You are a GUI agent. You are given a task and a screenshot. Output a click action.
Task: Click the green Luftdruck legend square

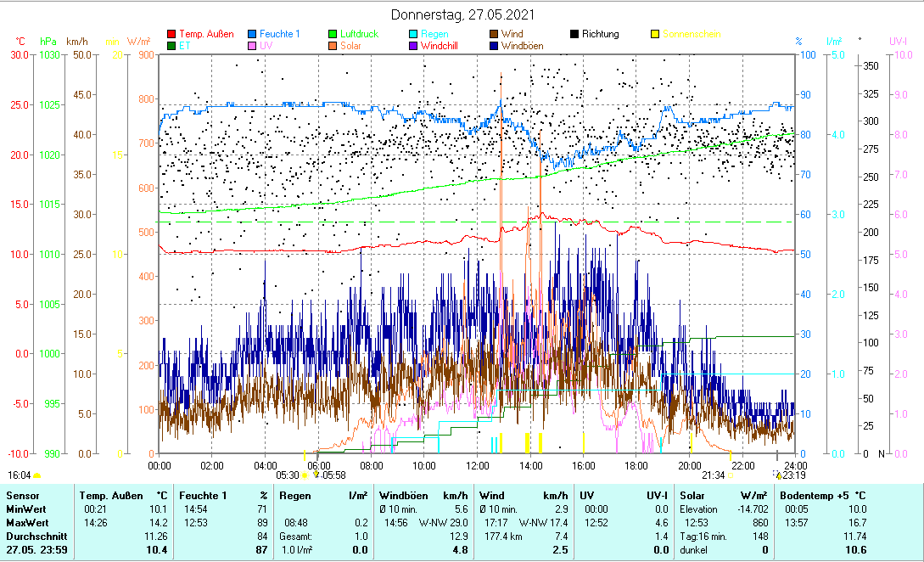point(333,34)
